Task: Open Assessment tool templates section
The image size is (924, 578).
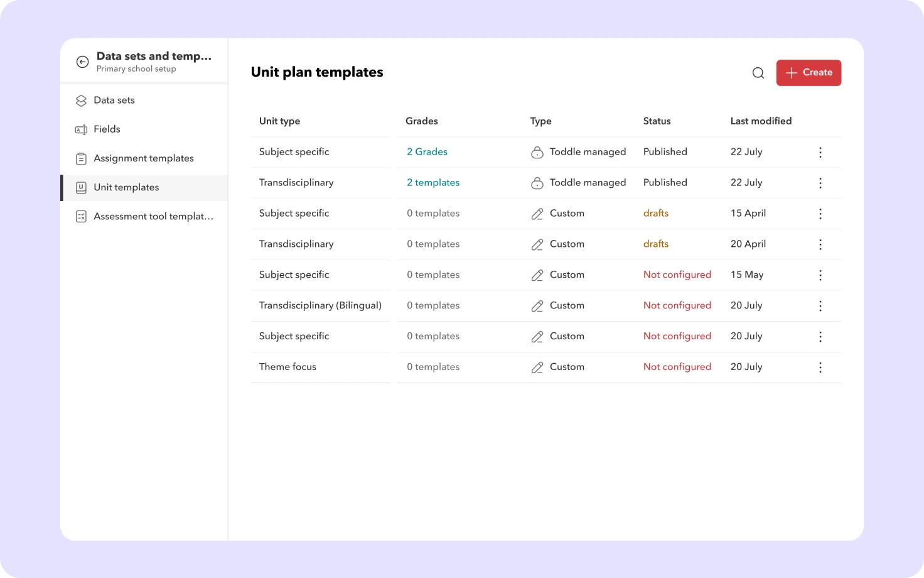Action: pos(144,216)
